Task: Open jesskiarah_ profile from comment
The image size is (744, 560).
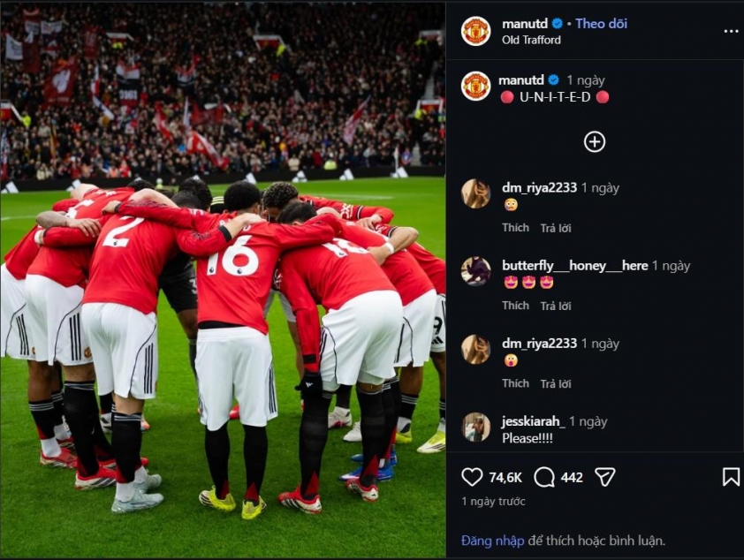Action: click(x=534, y=421)
